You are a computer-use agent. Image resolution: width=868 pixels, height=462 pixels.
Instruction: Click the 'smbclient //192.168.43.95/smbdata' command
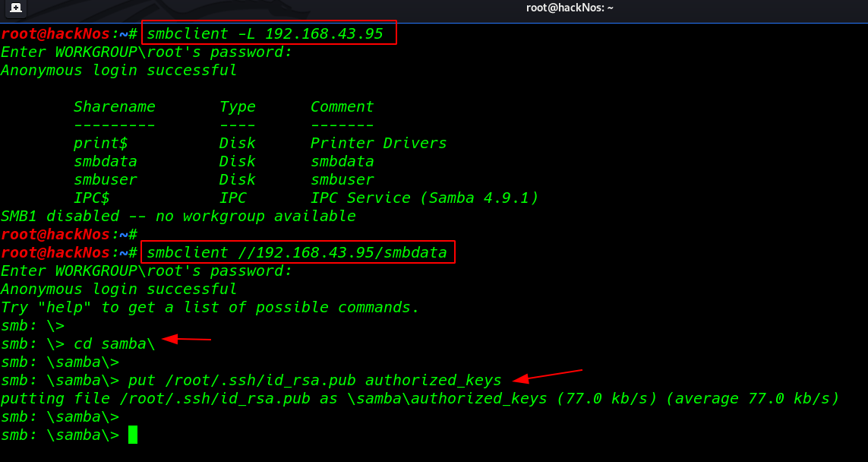(297, 252)
